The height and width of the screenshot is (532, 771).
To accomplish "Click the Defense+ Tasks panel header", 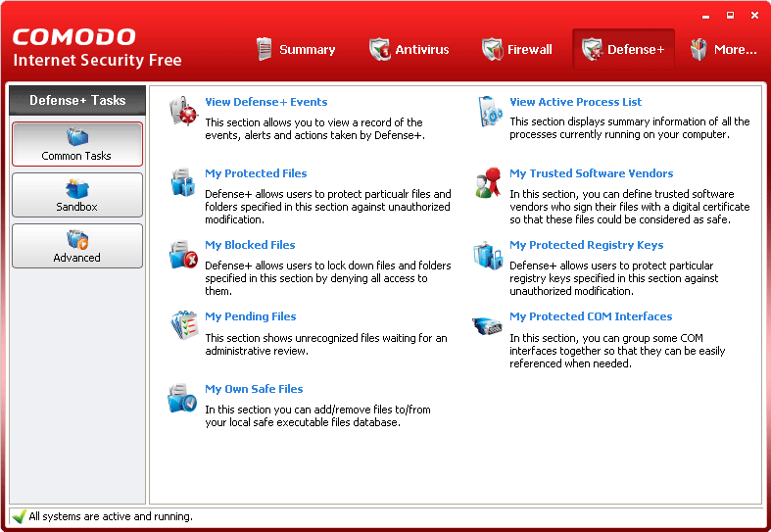I will [77, 100].
